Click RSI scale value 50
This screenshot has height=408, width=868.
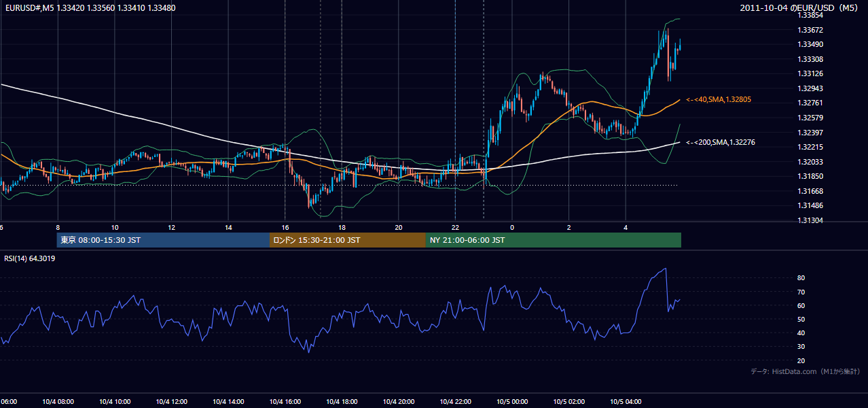click(x=801, y=320)
